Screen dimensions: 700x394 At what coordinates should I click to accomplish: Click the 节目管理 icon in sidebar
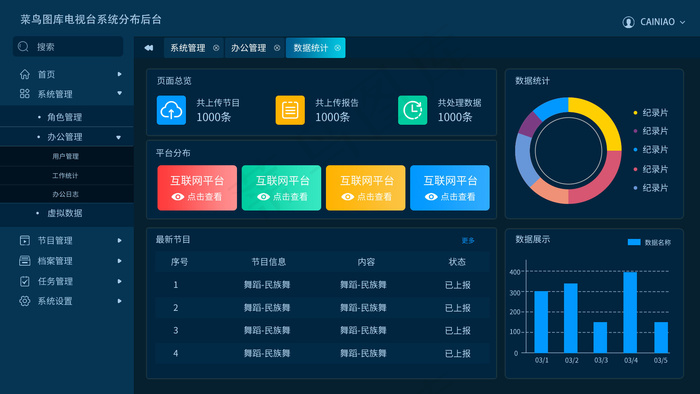click(25, 241)
